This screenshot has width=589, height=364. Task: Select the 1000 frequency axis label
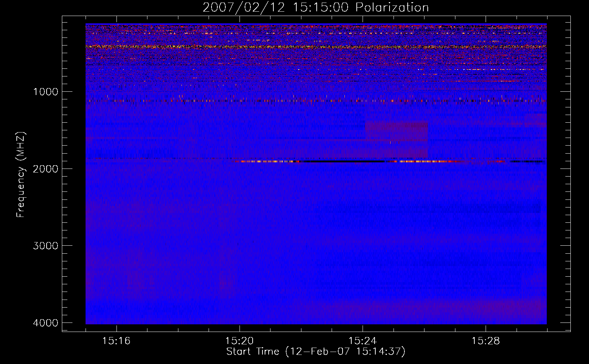click(46, 92)
